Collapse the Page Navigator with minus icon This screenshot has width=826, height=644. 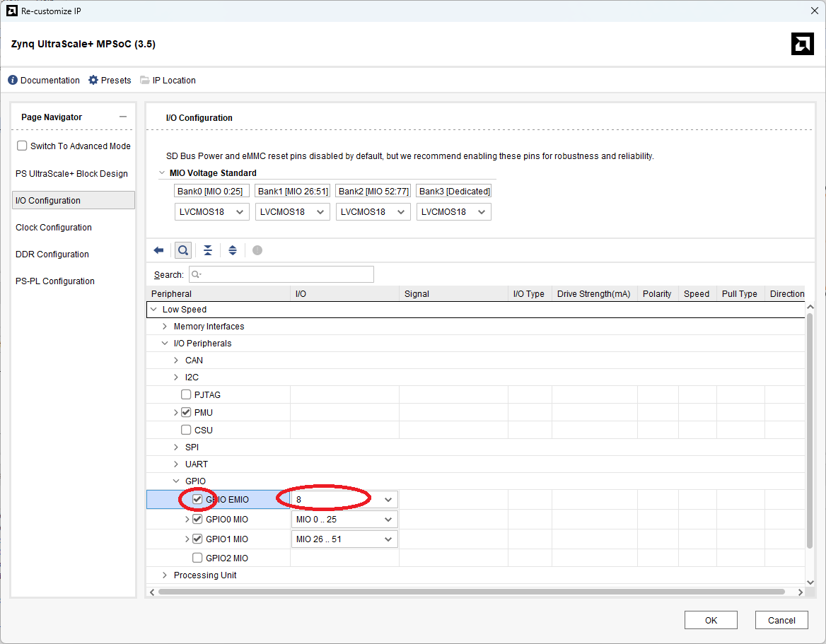coord(123,117)
